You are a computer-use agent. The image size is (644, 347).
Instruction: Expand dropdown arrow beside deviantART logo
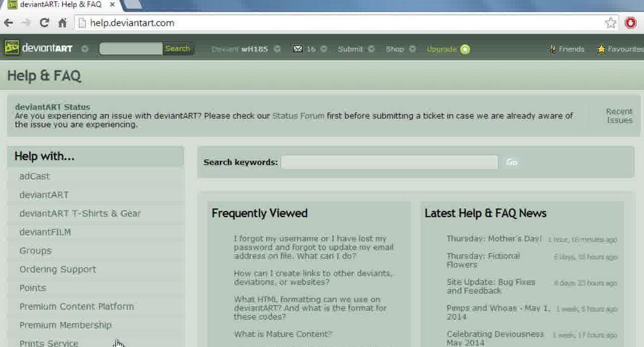point(85,49)
